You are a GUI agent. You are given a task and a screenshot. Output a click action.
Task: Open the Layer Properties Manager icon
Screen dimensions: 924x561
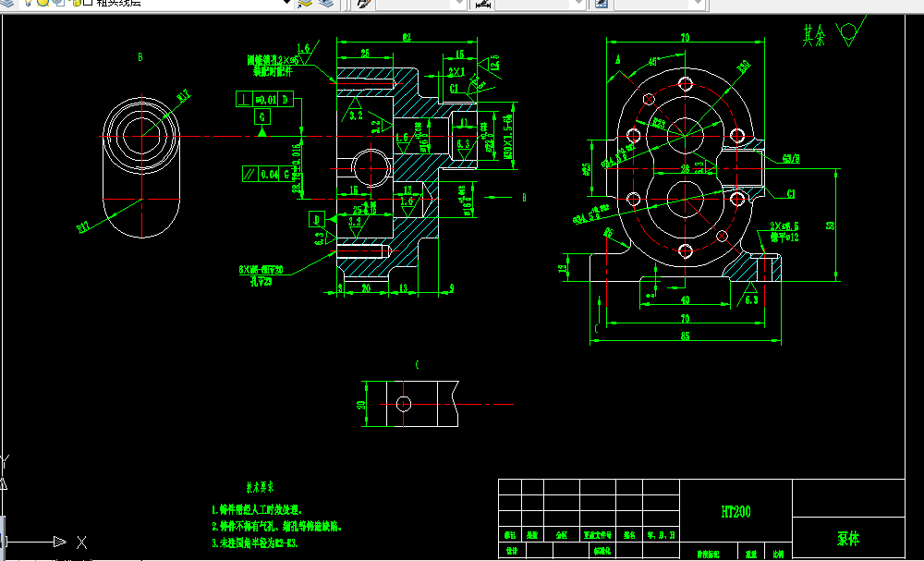click(7, 3)
